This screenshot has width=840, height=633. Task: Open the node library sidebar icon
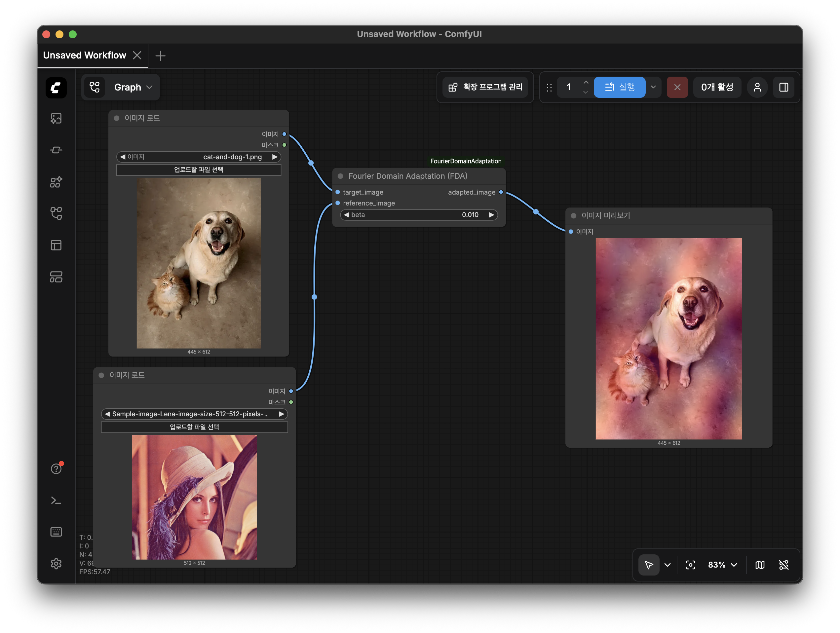[x=56, y=150]
